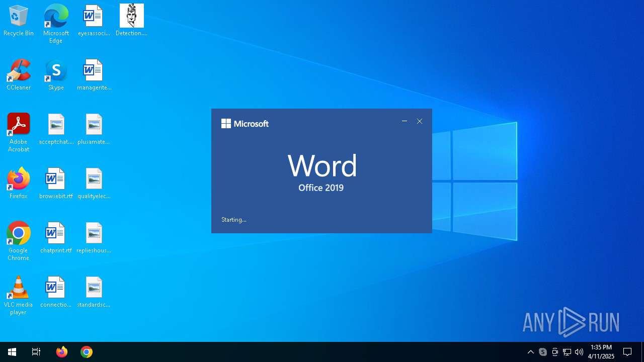The height and width of the screenshot is (362, 644).
Task: Select the chatprint.rtf document icon
Action: coord(56,238)
